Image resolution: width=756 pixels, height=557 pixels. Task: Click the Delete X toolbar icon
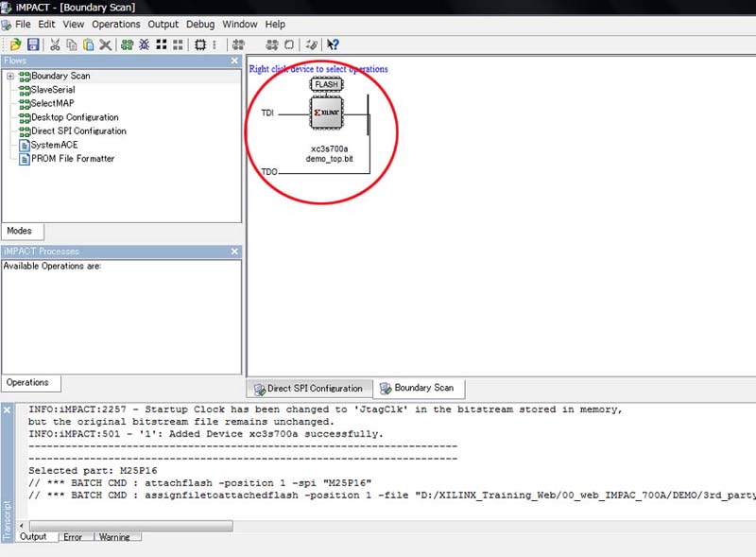105,44
